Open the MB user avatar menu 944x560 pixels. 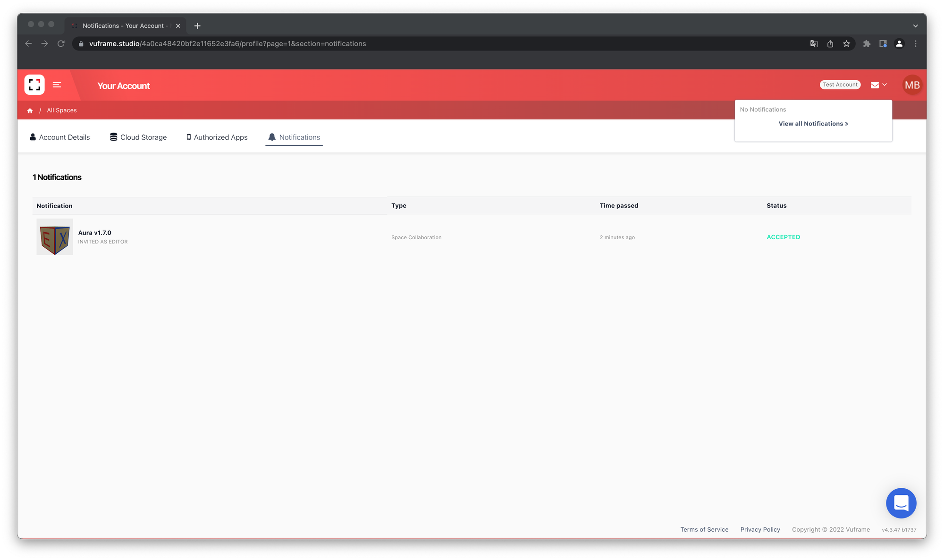pyautogui.click(x=912, y=85)
